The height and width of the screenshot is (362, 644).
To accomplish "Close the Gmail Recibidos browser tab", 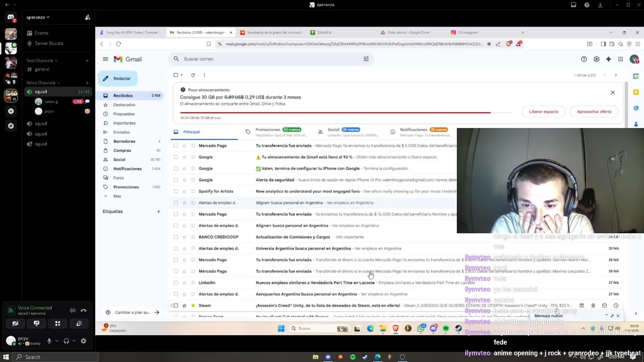I will tap(231, 32).
